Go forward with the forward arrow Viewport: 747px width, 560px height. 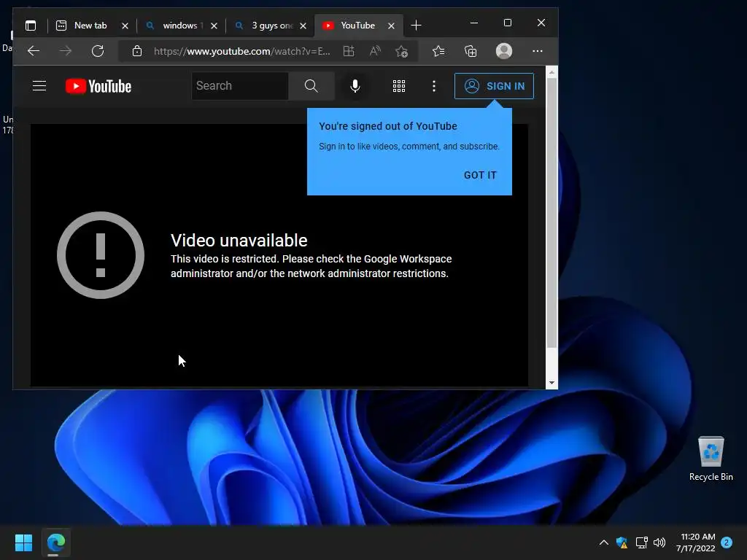(x=65, y=51)
